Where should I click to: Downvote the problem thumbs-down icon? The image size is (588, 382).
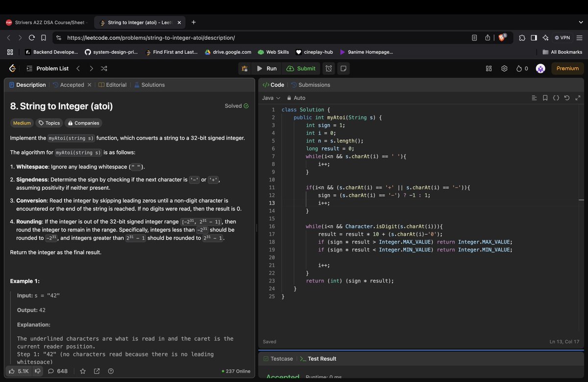click(x=37, y=371)
